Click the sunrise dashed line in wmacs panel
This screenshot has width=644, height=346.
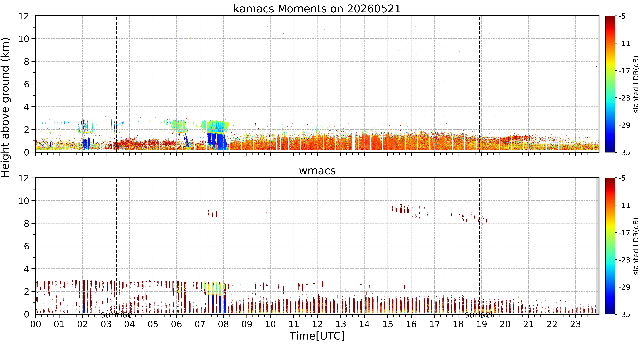pyautogui.click(x=117, y=246)
